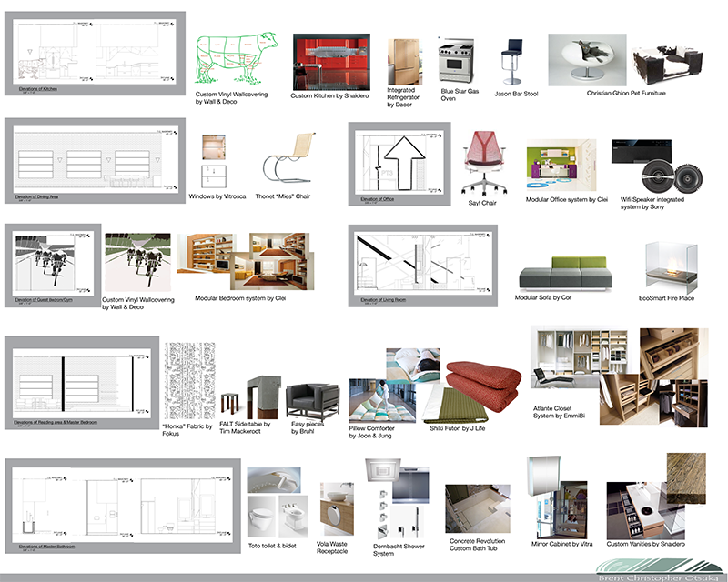Select the Blue Star gas oven image
728x582 pixels.
pyautogui.click(x=456, y=61)
